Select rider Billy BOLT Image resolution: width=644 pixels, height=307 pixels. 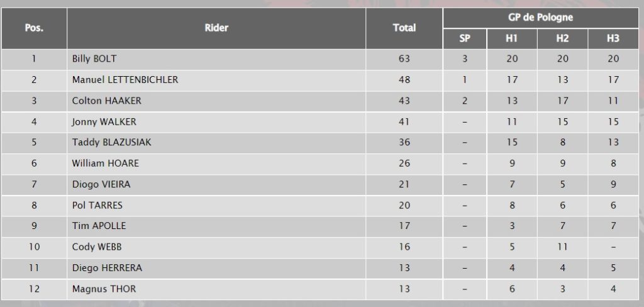coord(94,59)
